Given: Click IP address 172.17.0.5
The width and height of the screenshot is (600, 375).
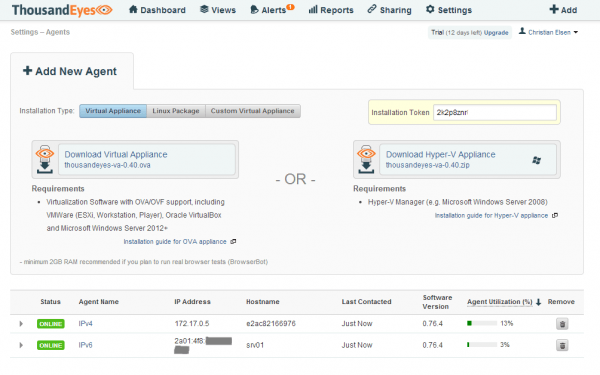Looking at the screenshot, I should (192, 324).
